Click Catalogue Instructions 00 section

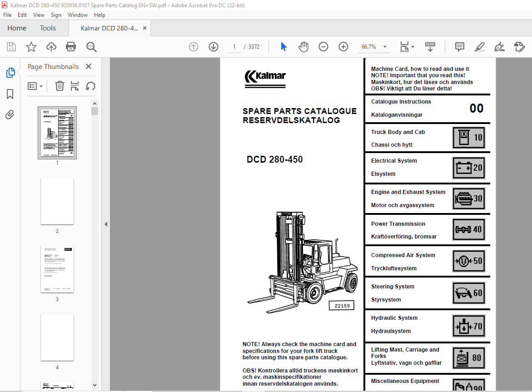[428, 109]
